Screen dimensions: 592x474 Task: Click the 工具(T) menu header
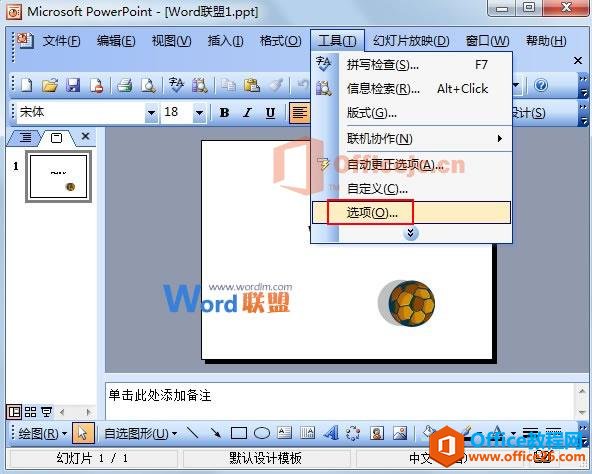(x=337, y=40)
